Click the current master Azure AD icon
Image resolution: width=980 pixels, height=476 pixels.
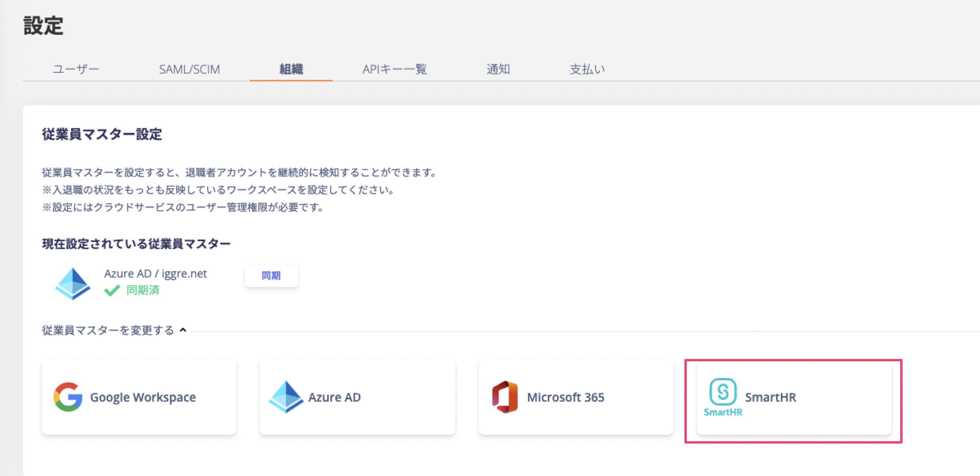(73, 284)
